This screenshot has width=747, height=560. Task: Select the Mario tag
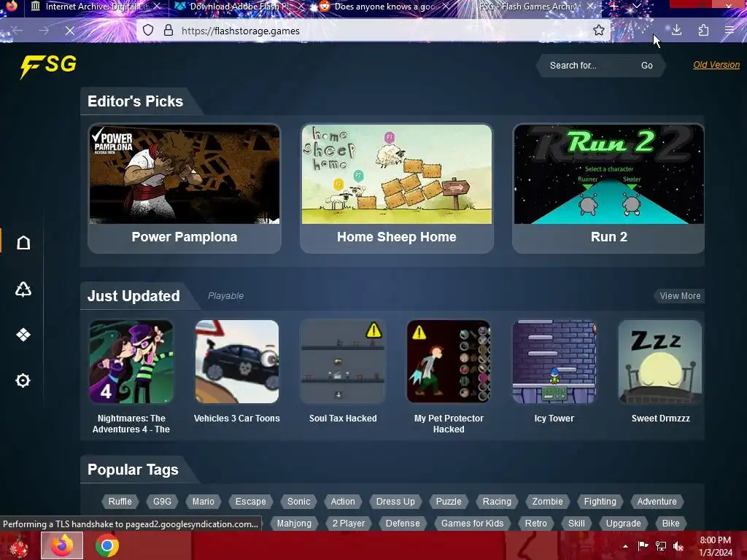click(x=204, y=501)
